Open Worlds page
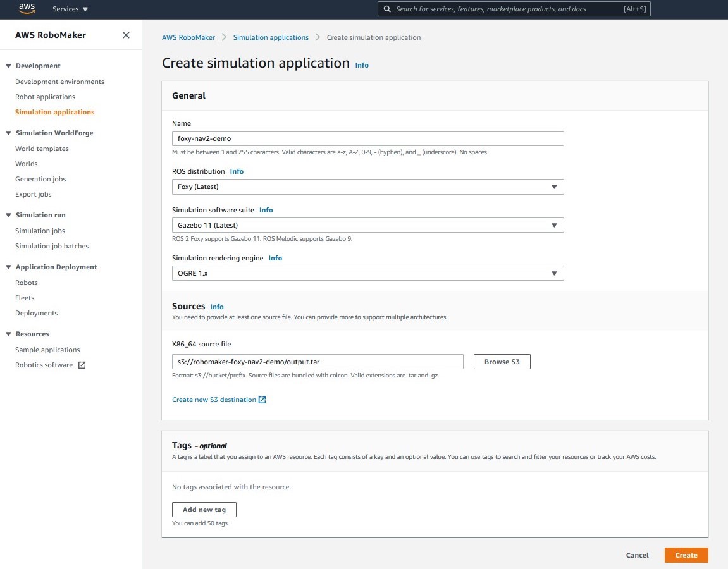 pos(27,164)
